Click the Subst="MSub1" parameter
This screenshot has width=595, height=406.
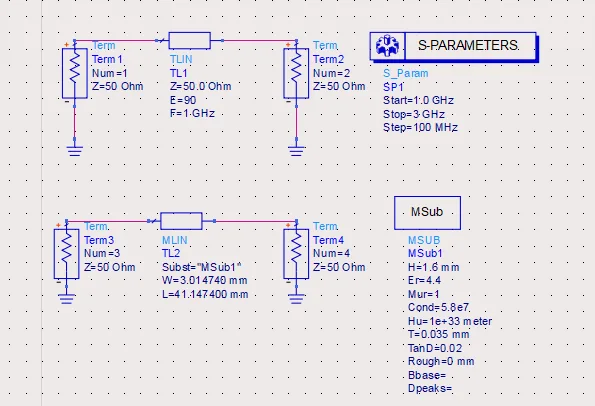point(201,267)
